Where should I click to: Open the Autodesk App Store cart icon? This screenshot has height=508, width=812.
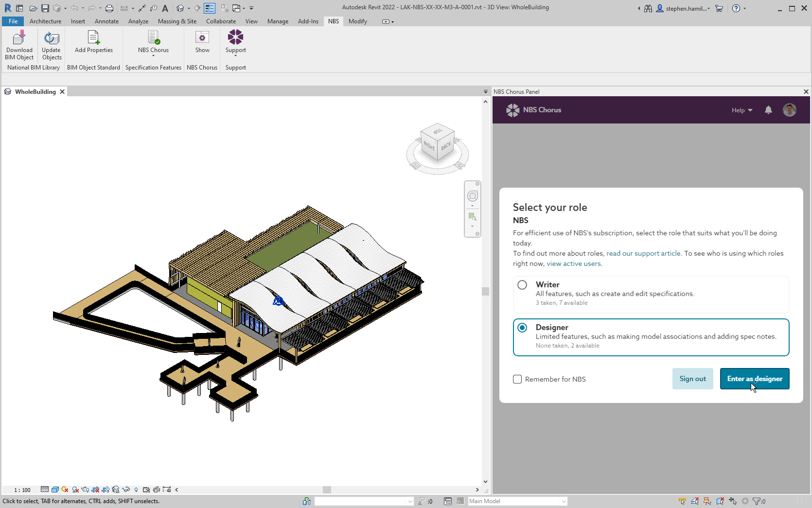[x=719, y=8]
